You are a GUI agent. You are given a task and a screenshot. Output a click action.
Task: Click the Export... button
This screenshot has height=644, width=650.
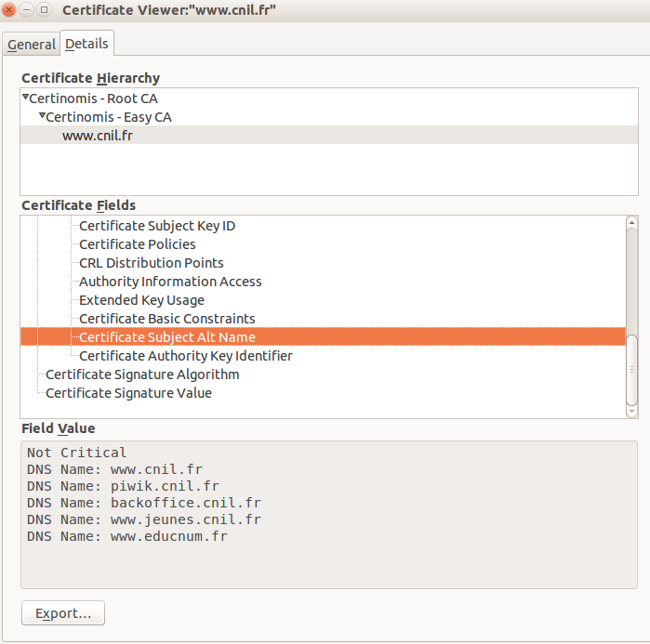point(63,613)
